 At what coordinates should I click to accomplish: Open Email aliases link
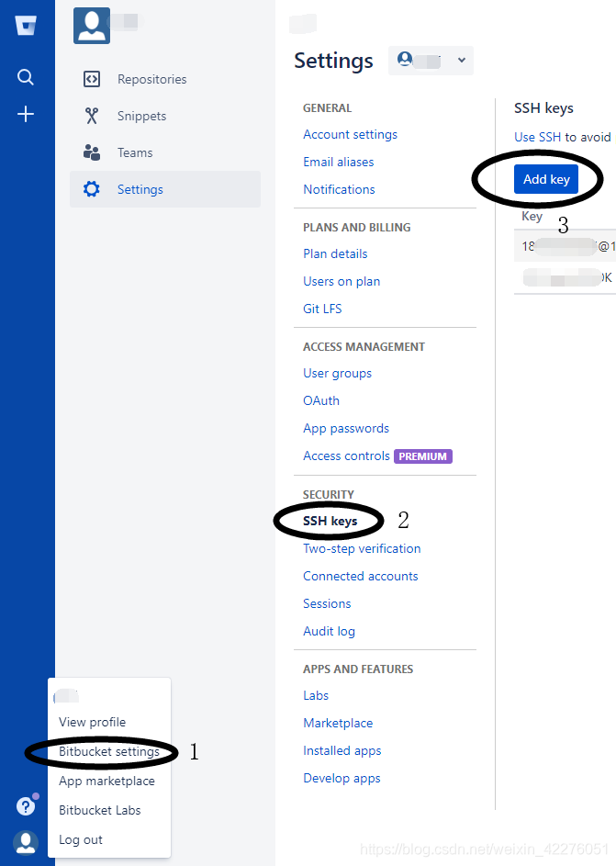tap(339, 162)
